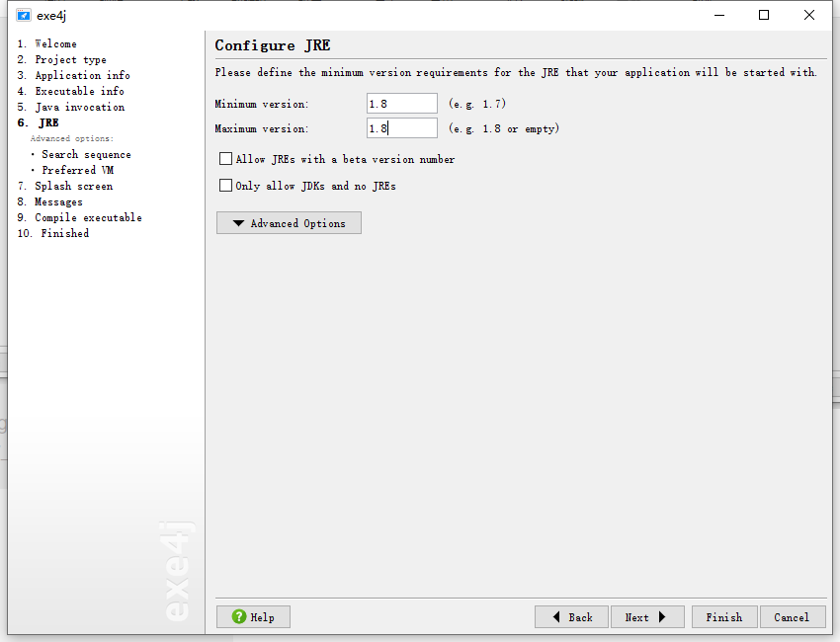Click the exe4j title bar app icon
This screenshot has height=642, width=840.
tap(23, 15)
